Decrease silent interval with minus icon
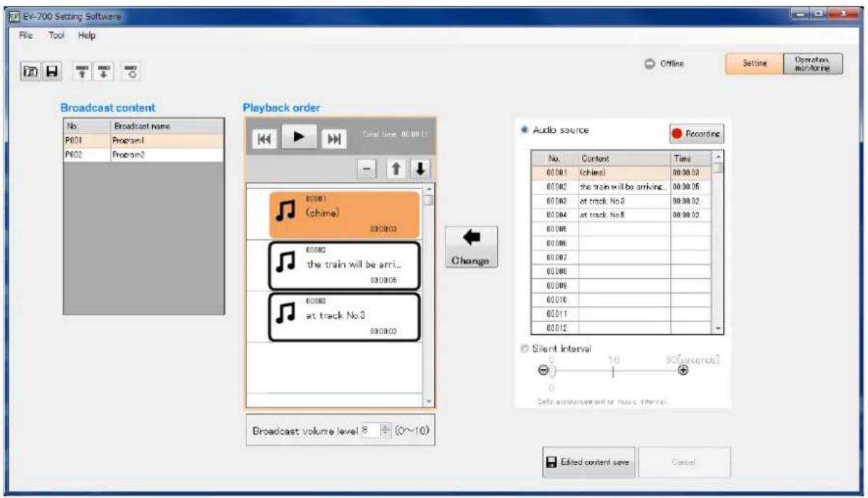 pos(543,370)
